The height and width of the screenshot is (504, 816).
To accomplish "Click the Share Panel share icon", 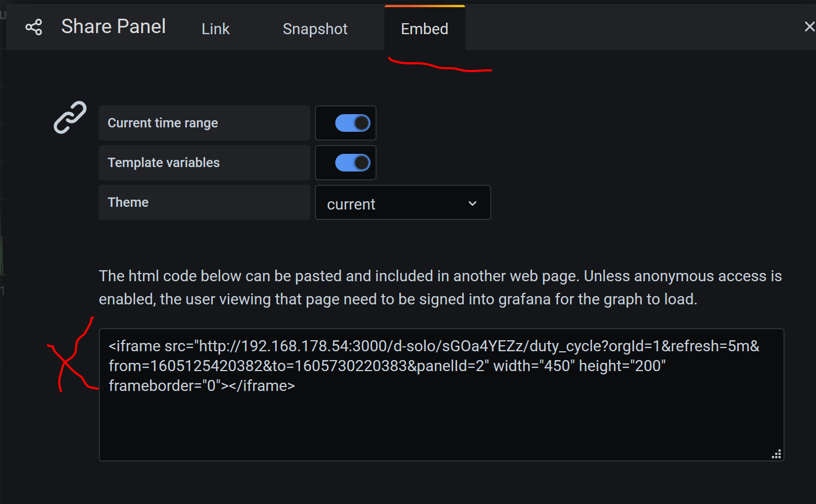I will click(x=34, y=27).
